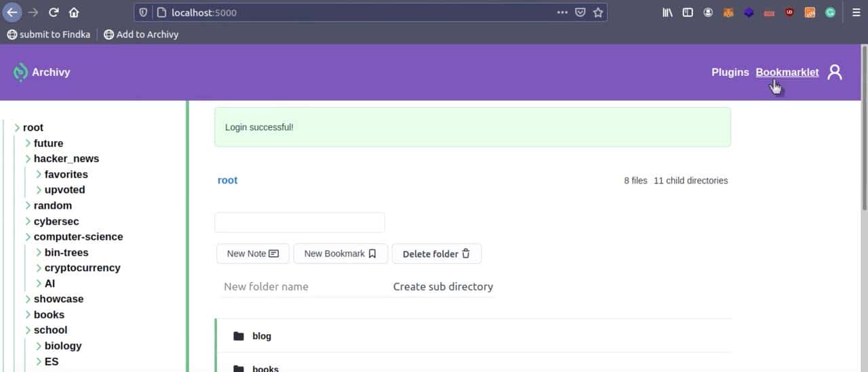The height and width of the screenshot is (372, 868).
Task: Open the Plugins menu item
Action: [730, 72]
